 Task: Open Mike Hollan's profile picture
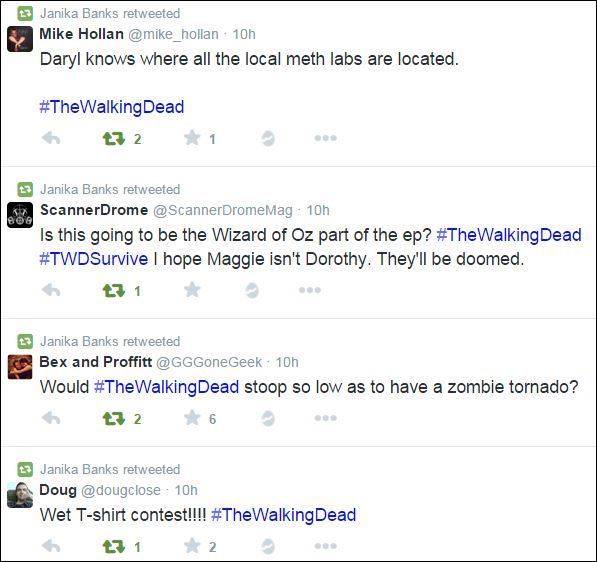20,39
